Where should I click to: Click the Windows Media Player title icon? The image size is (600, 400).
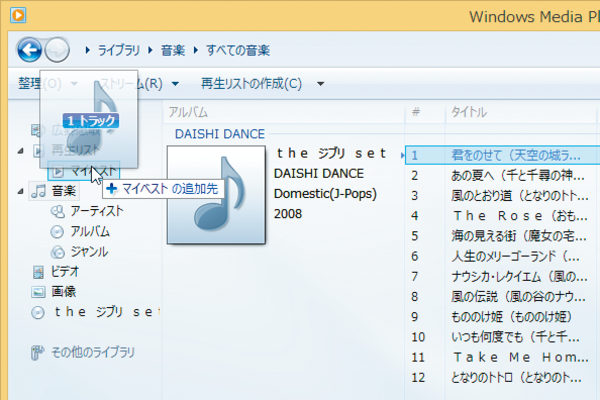[x=18, y=15]
